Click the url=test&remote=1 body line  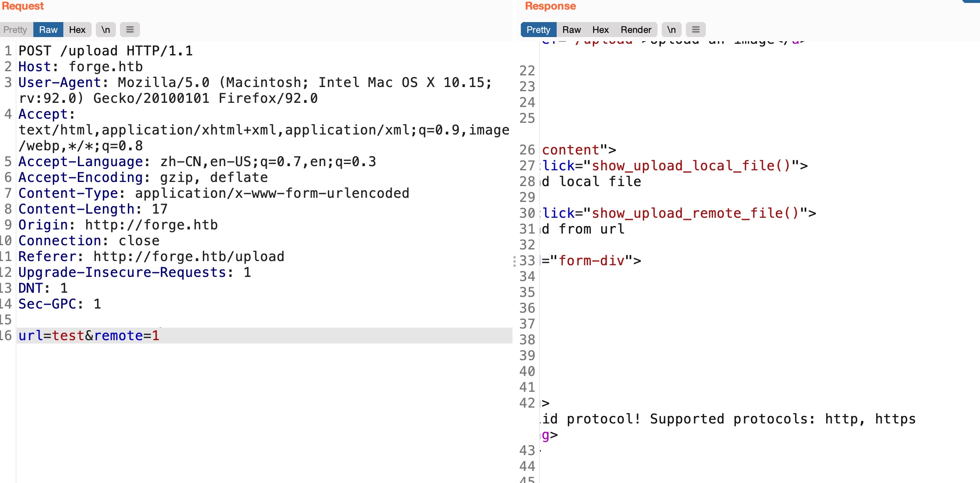coord(89,336)
